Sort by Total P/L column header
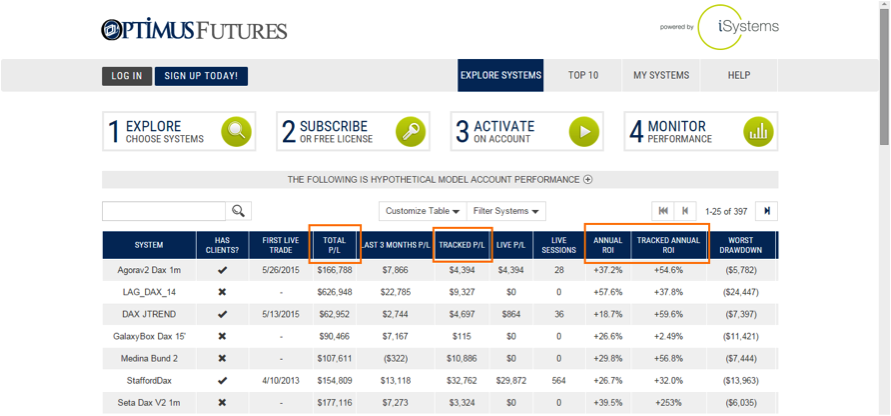 334,245
